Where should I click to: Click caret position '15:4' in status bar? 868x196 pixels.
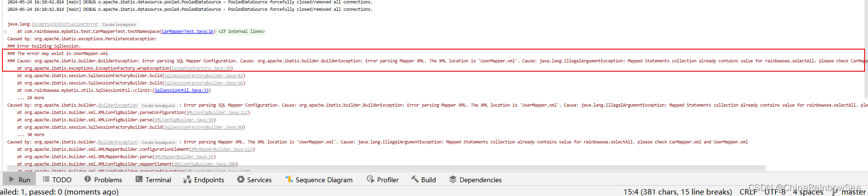(678, 192)
